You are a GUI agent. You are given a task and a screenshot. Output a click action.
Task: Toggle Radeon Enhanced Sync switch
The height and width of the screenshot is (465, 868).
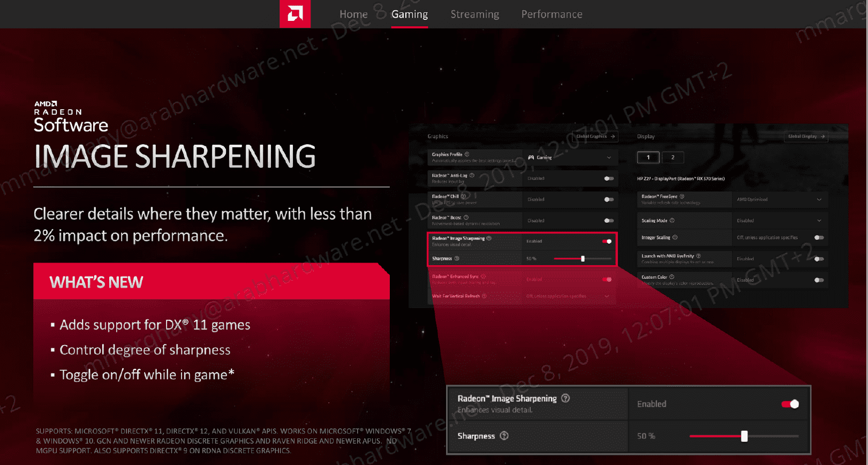607,279
